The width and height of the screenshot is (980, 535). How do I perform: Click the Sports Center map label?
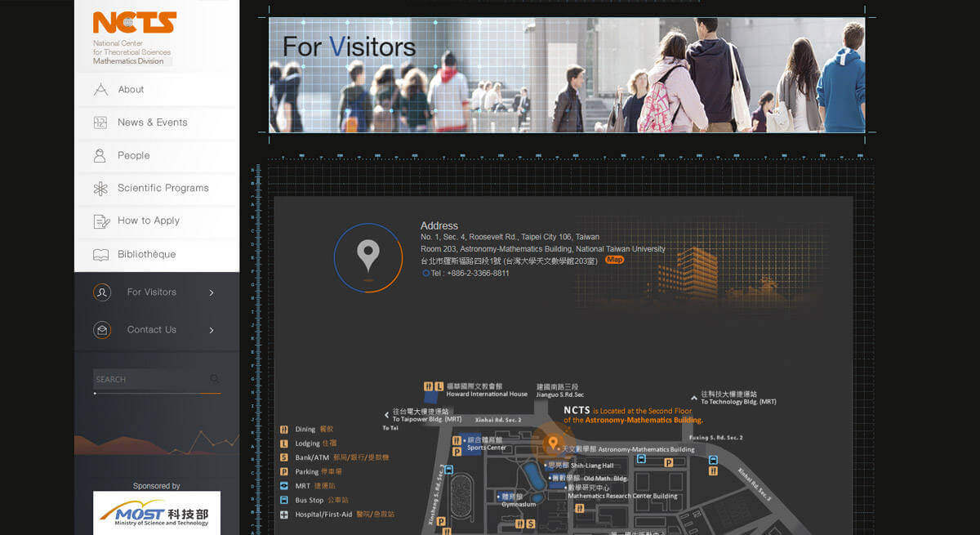tap(487, 448)
